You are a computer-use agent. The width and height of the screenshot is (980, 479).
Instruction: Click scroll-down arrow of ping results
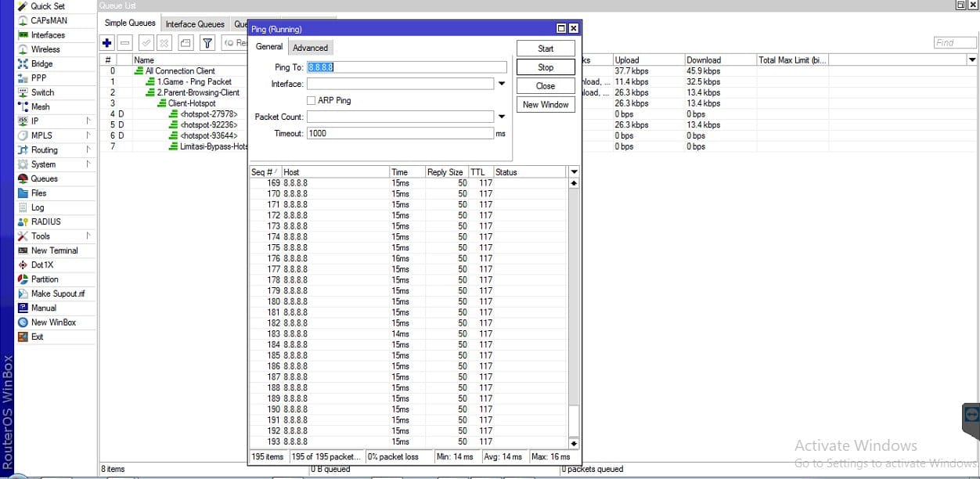pos(574,443)
